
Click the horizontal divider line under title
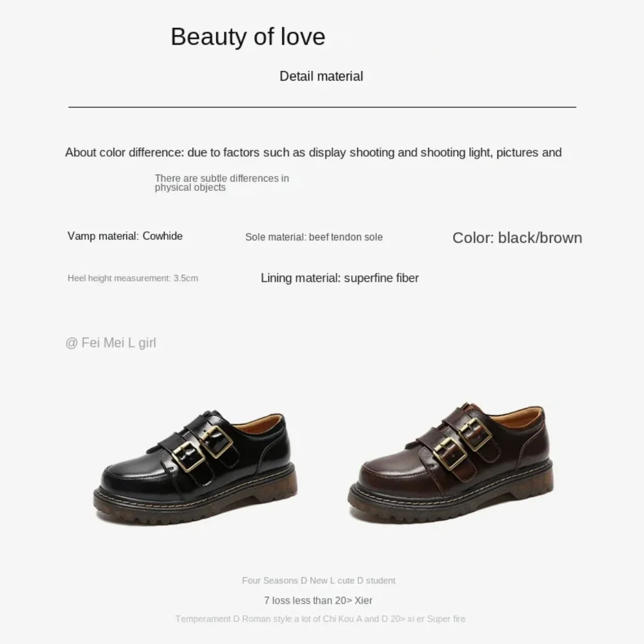tap(322, 107)
